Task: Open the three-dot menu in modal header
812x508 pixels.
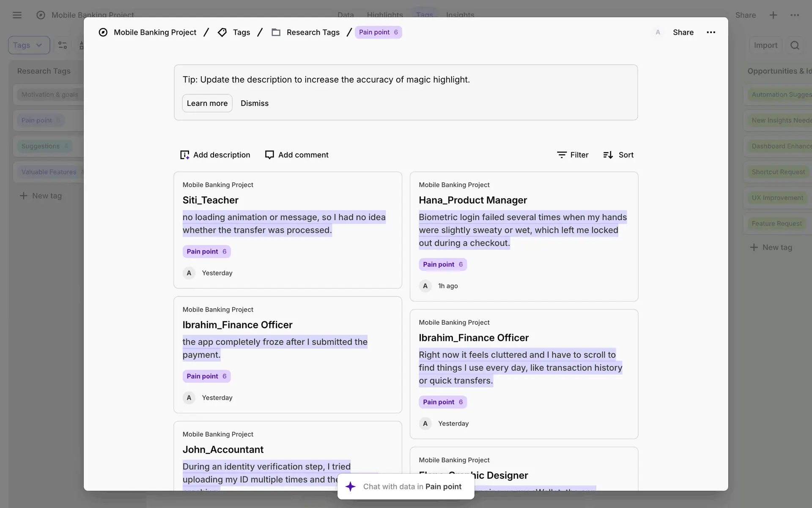Action: [x=711, y=33]
